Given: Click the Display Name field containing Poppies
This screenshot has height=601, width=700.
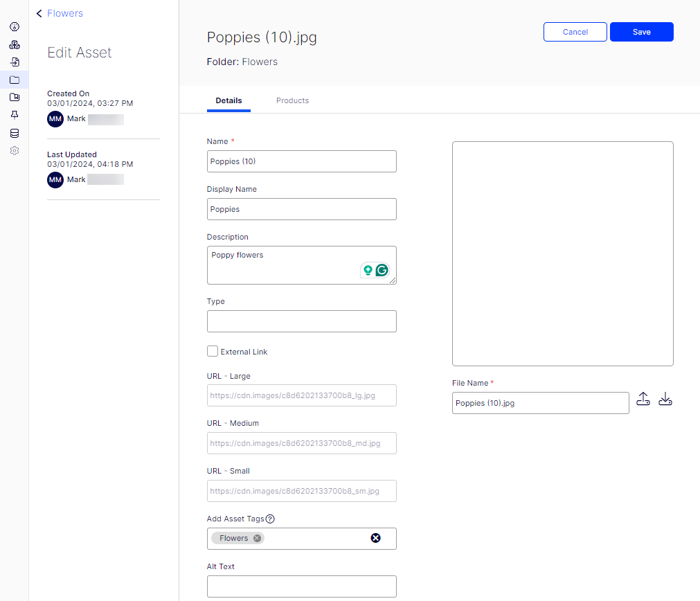Looking at the screenshot, I should [302, 209].
